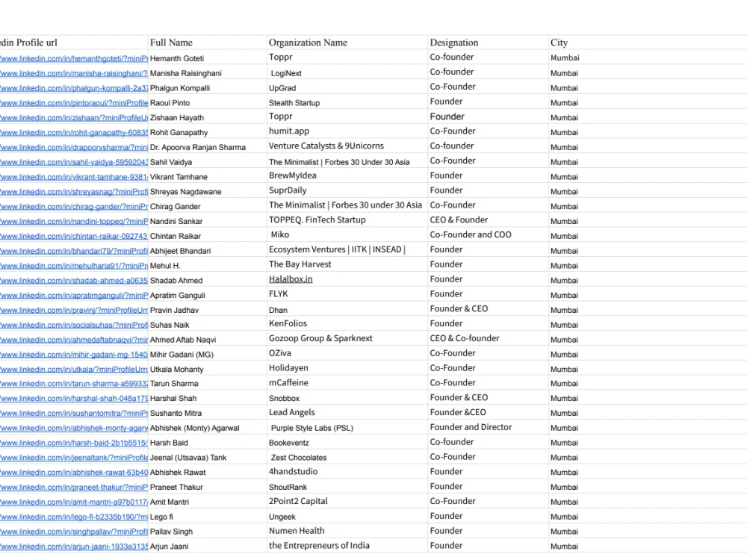Viewport: 747px width, 560px height.
Task: Open the arjun-jaani LinkedIn link
Action: [74, 547]
